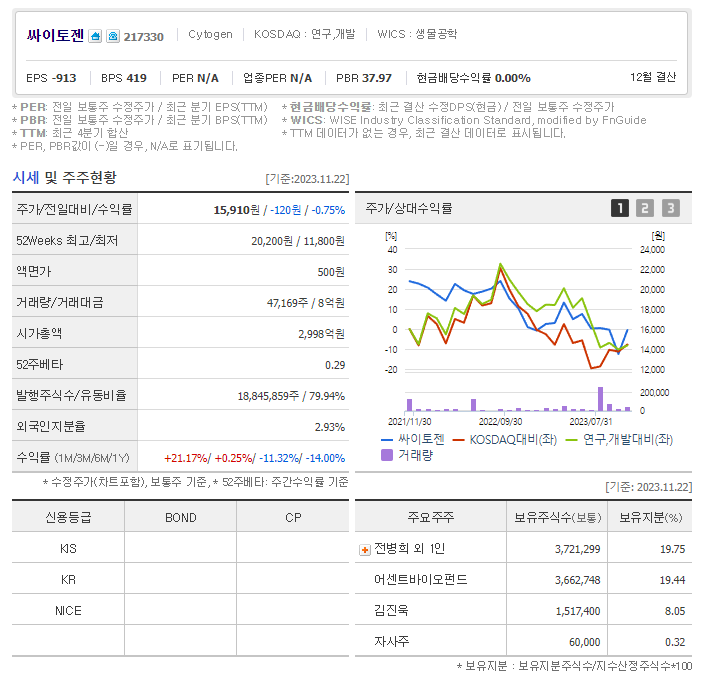Select the -14.00% one-year return
The height and width of the screenshot is (673, 701).
click(x=327, y=458)
